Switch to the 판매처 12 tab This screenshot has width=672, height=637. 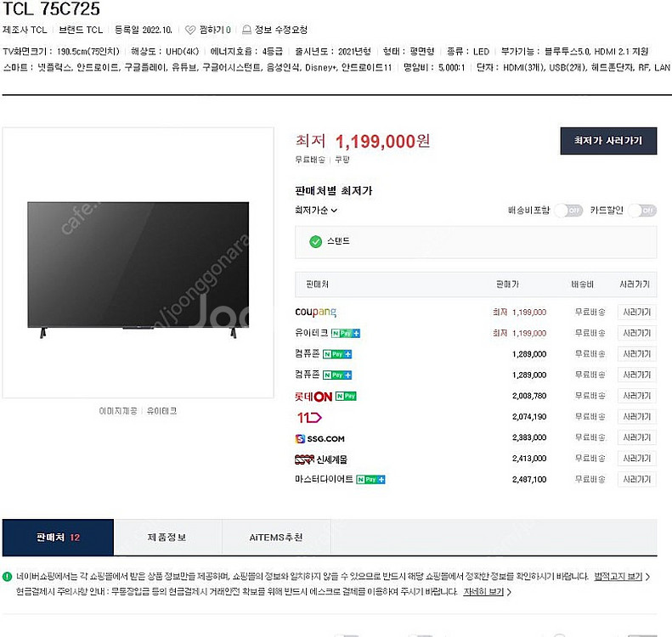(x=58, y=537)
